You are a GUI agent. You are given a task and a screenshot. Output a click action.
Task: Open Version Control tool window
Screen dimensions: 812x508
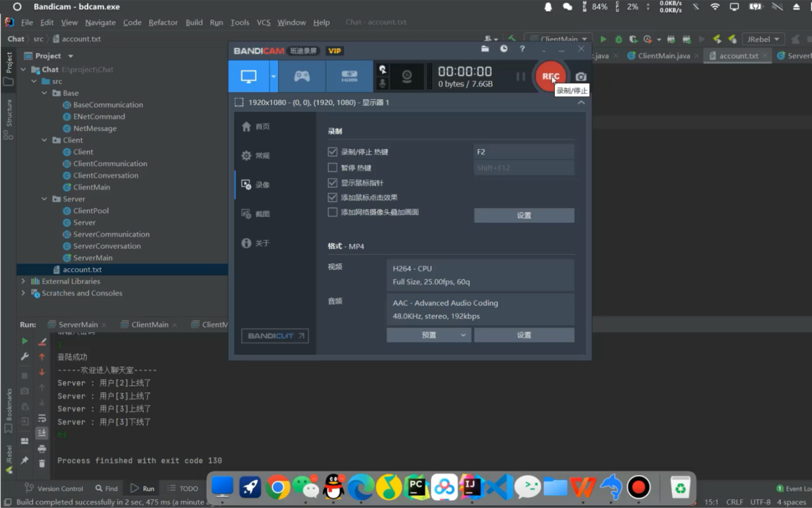(x=54, y=488)
